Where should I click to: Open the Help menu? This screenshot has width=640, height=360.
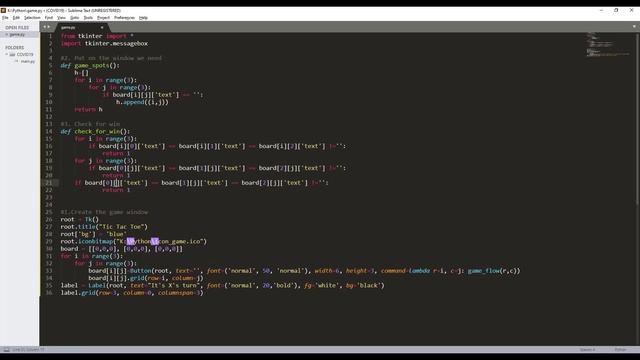143,18
